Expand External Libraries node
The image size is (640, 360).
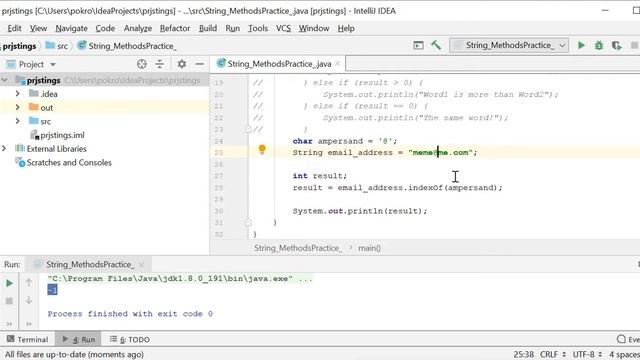pyautogui.click(x=4, y=149)
